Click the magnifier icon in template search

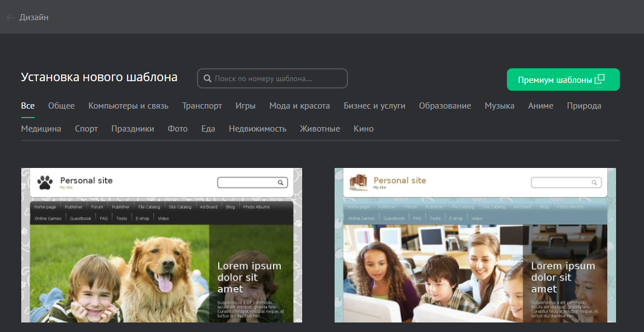[x=207, y=79]
